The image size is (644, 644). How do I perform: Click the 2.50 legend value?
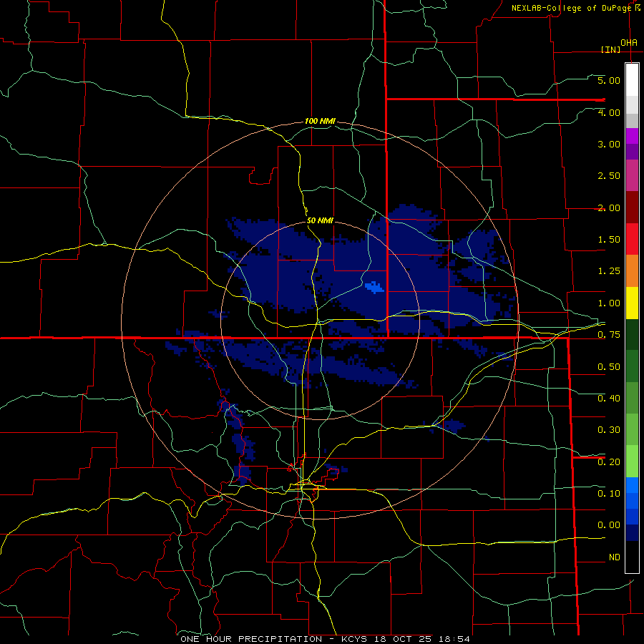click(x=609, y=176)
